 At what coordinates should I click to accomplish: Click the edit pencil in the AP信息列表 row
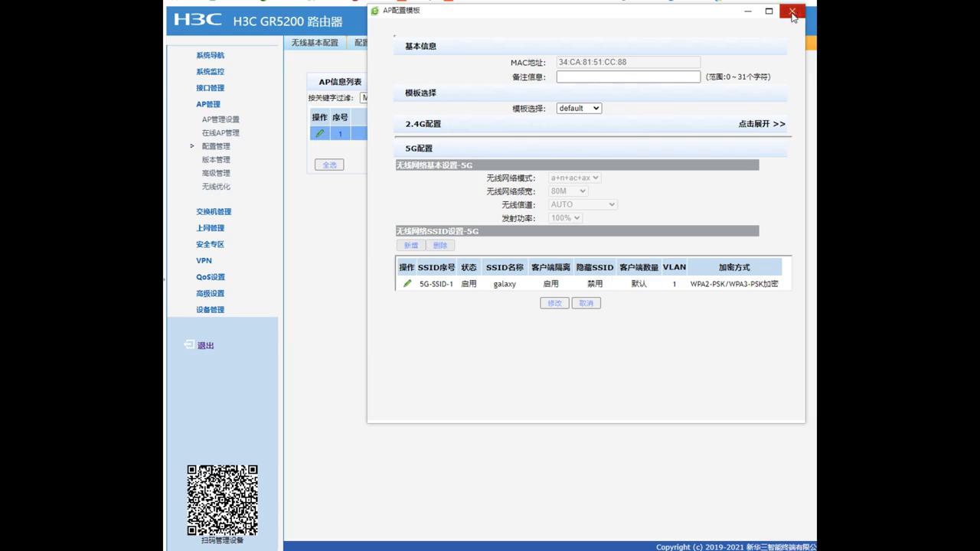tap(319, 133)
